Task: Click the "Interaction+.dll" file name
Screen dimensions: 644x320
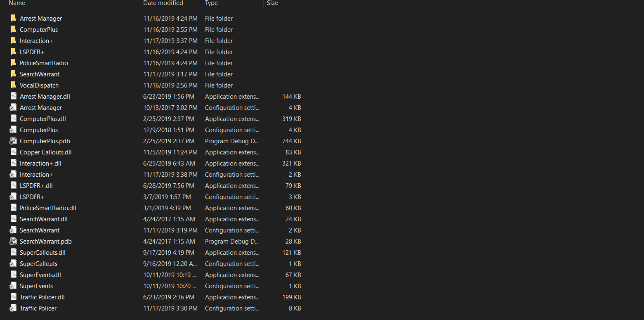Action: coord(40,163)
